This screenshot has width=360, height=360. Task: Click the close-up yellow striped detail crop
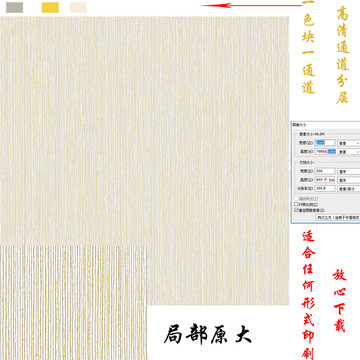pyautogui.click(x=74, y=303)
